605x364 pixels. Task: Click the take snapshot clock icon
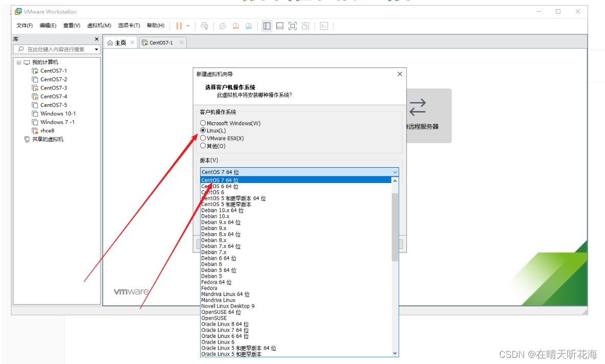(x=223, y=26)
